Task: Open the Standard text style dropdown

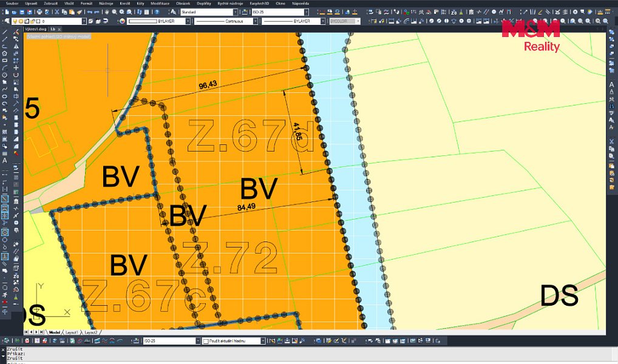Action: (209, 12)
